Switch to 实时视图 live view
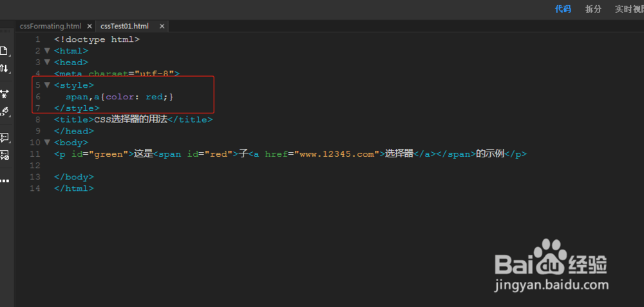Image resolution: width=644 pixels, height=307 pixels. point(629,9)
